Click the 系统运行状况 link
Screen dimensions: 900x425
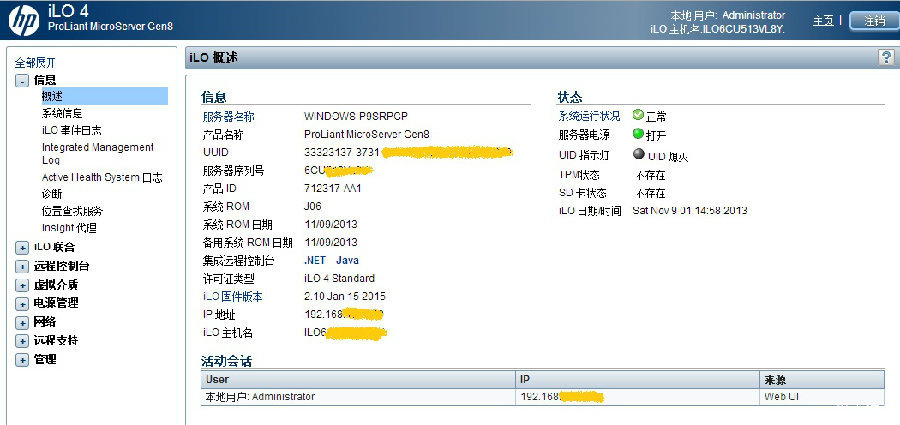(589, 116)
